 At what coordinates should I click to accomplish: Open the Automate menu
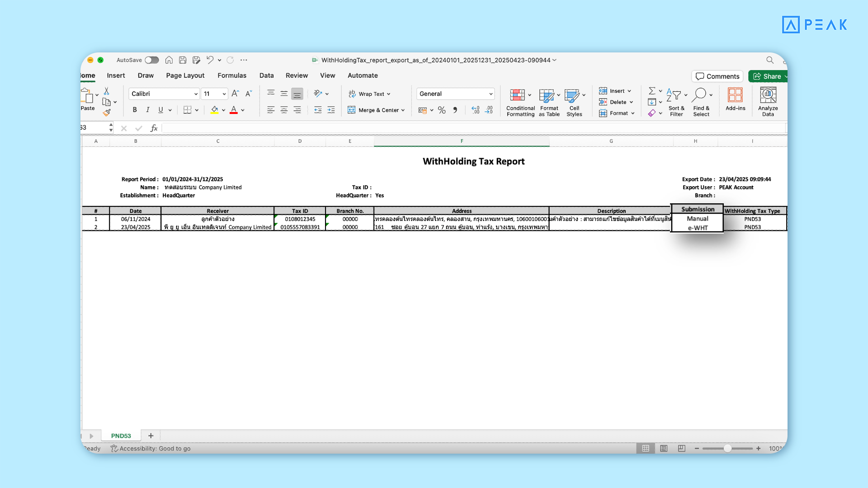(x=363, y=75)
